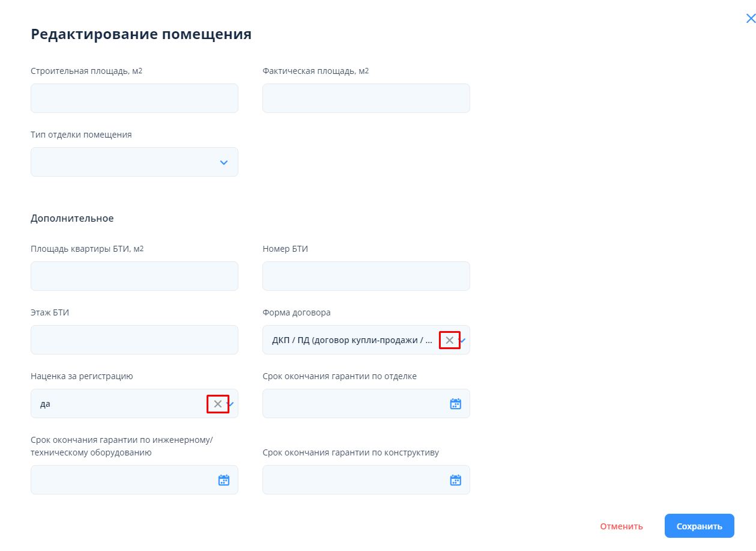The height and width of the screenshot is (551, 756).
Task: Open calendar for инженерному/техническому оборудованию warranty
Action: pos(223,480)
